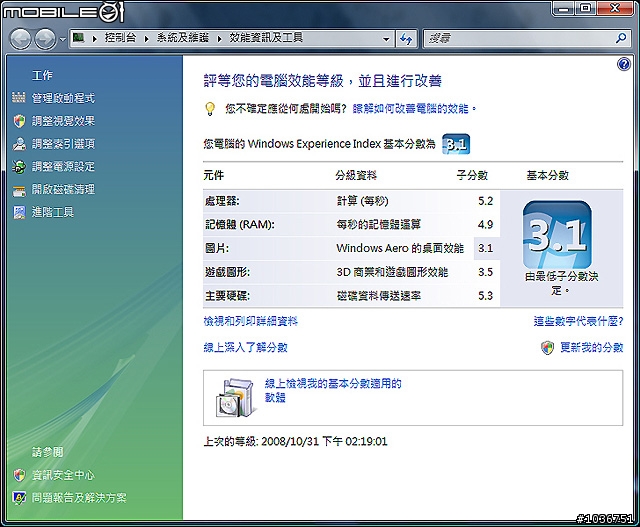Click the 分級資料 column header
This screenshot has height=527, width=640.
pyautogui.click(x=356, y=176)
